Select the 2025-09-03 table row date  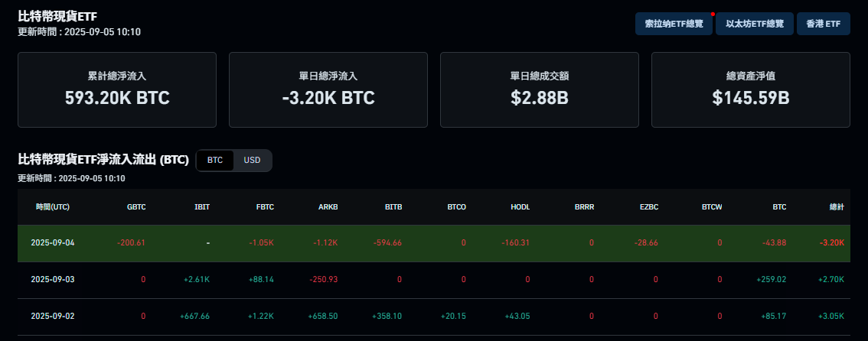[x=53, y=280]
